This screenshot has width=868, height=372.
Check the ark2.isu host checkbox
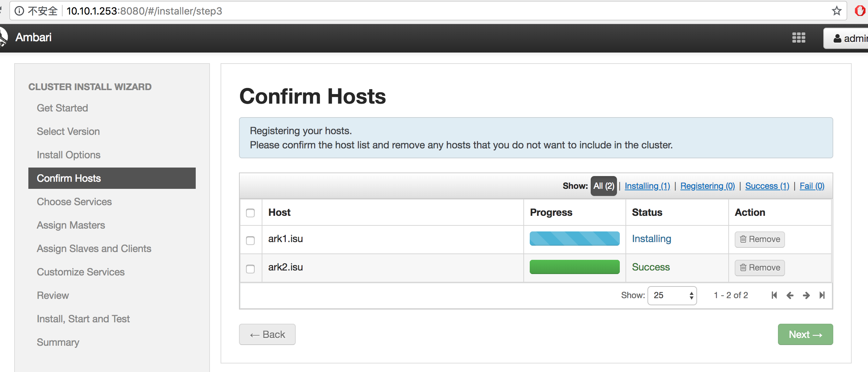(250, 269)
